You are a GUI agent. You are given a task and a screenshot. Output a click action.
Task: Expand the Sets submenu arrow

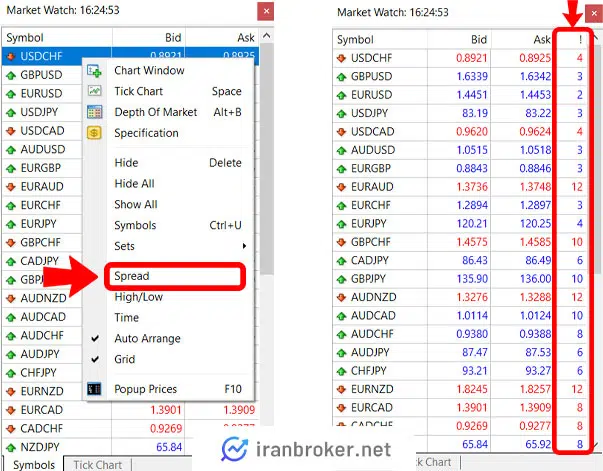point(243,246)
